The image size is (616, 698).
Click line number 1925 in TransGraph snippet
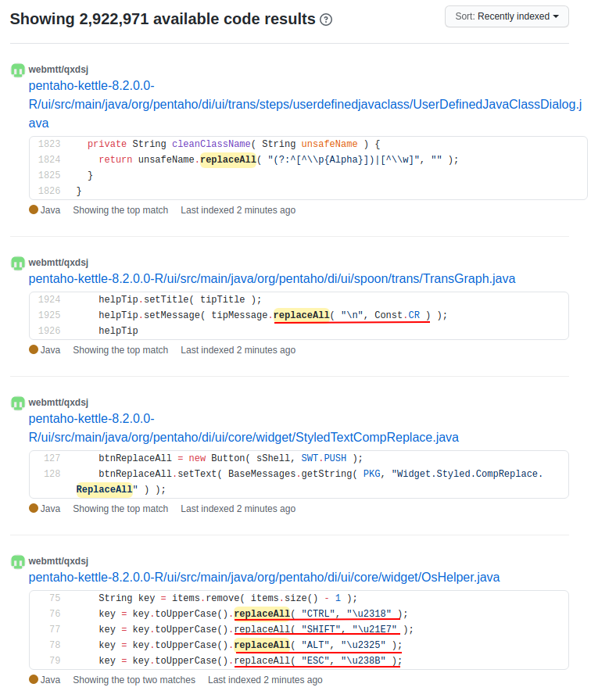point(49,315)
